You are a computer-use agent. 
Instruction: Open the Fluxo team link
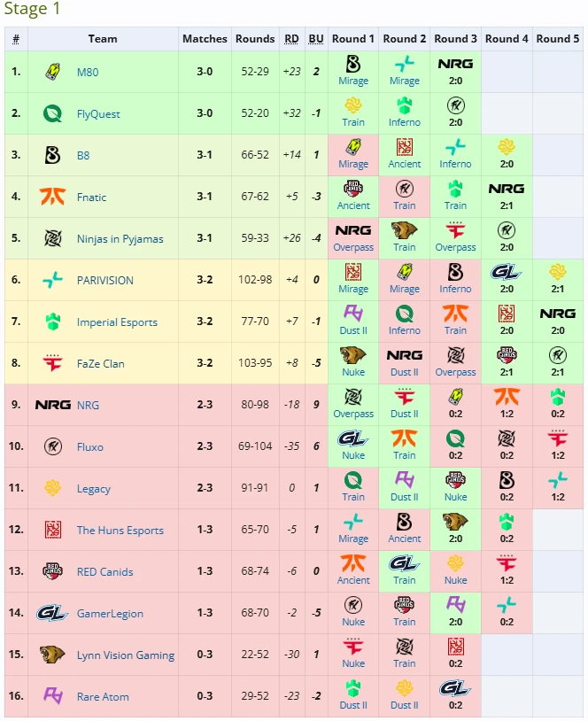(90, 447)
